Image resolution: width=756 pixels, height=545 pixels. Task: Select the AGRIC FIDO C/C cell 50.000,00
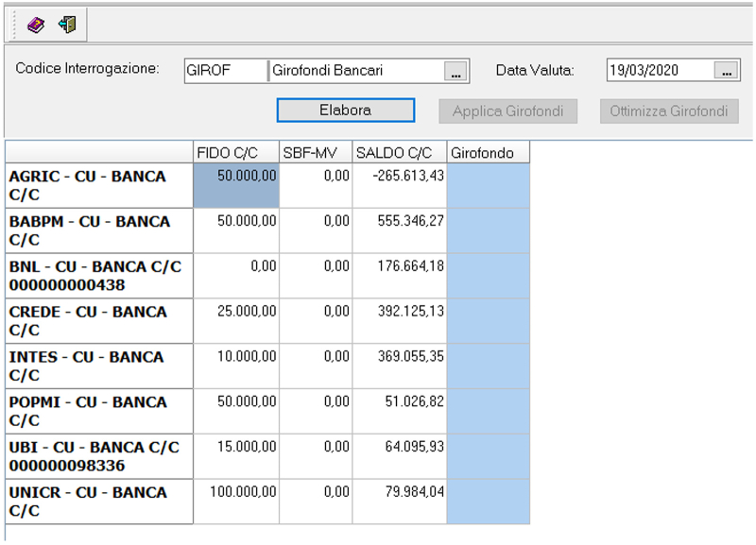click(x=236, y=185)
